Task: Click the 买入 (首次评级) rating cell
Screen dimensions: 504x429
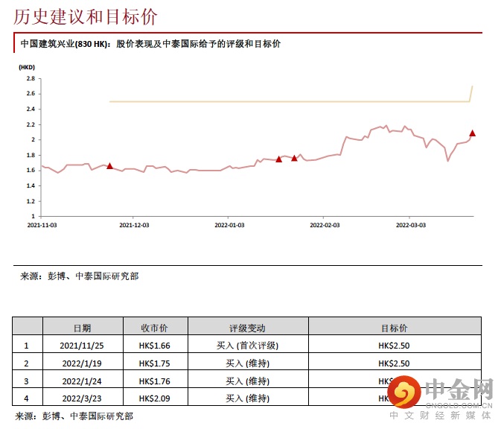Action: [x=247, y=346]
